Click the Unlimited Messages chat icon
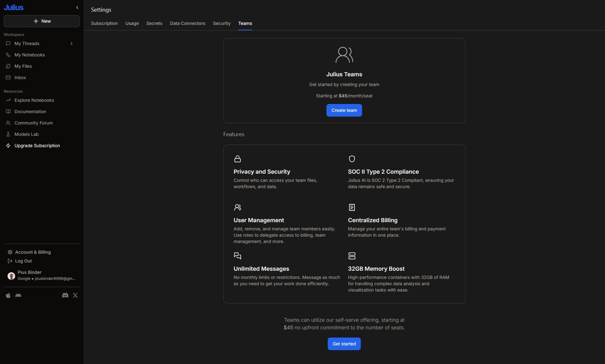 point(238,256)
